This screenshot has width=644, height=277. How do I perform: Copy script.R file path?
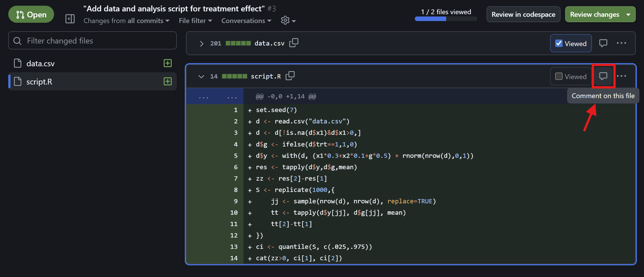click(x=290, y=76)
